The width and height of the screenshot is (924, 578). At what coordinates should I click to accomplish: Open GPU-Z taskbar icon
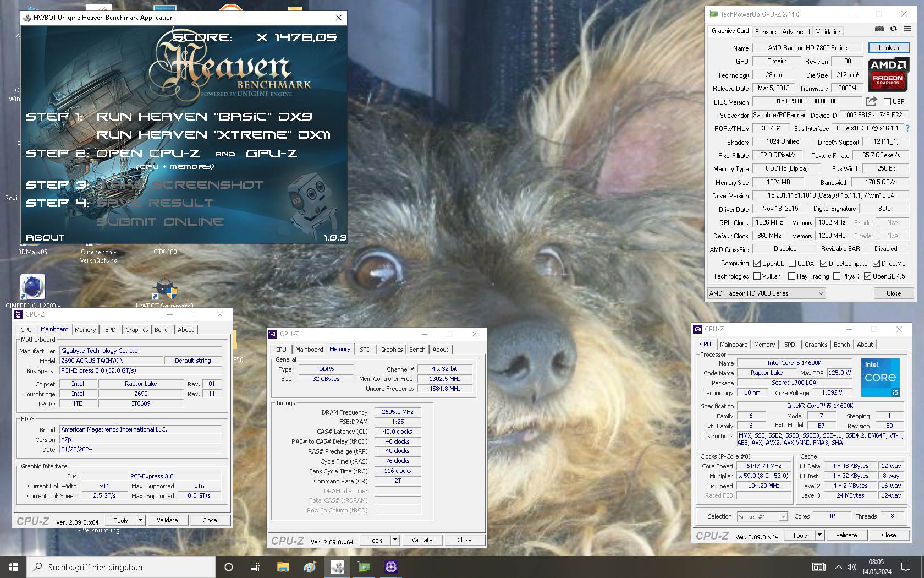pos(364,567)
